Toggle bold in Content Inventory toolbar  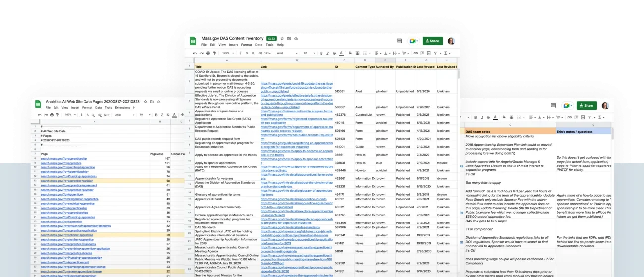(x=321, y=53)
